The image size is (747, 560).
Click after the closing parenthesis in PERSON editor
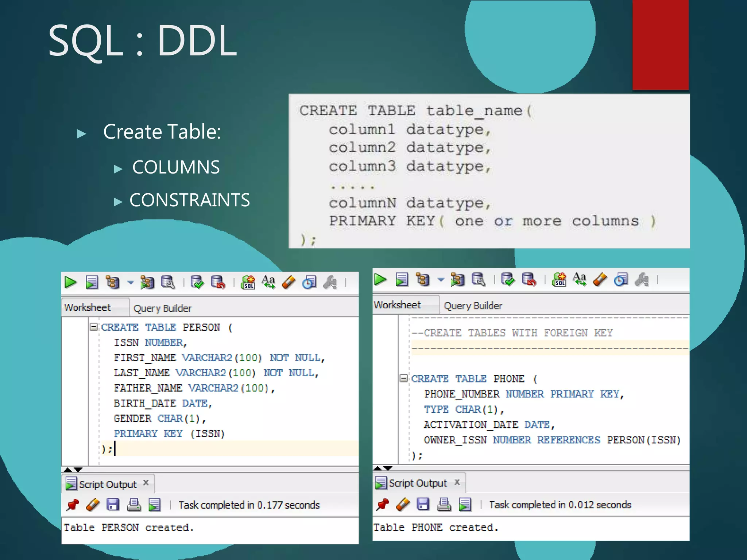tap(114, 449)
